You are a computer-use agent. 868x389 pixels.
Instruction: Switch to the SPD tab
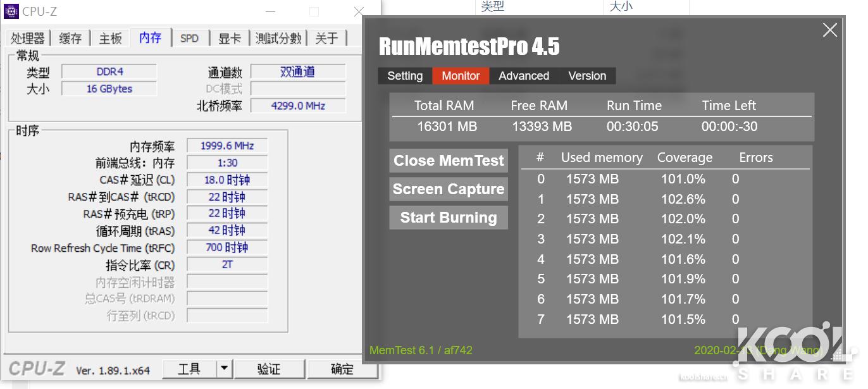[190, 38]
